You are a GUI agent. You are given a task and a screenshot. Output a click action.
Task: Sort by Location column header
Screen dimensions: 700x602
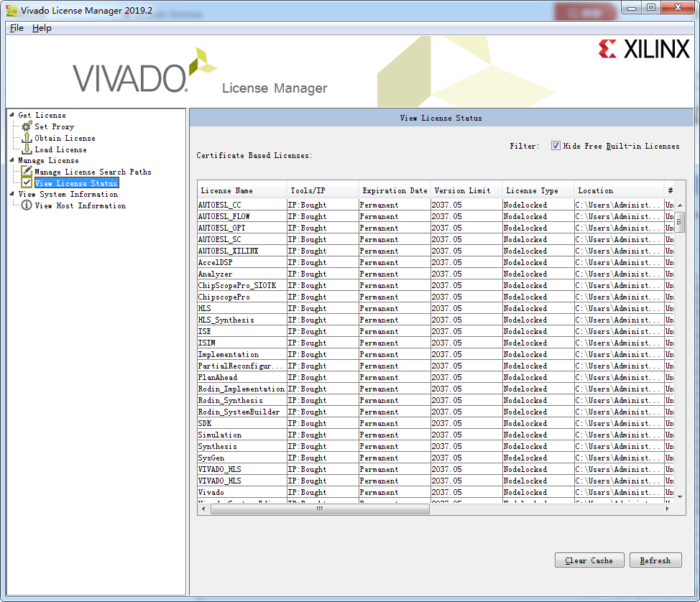click(x=620, y=190)
